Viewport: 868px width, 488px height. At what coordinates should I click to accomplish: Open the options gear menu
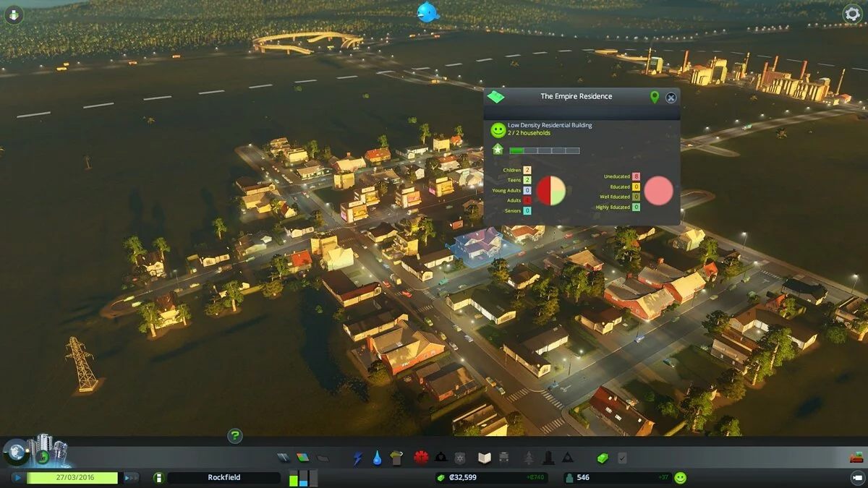coord(852,13)
